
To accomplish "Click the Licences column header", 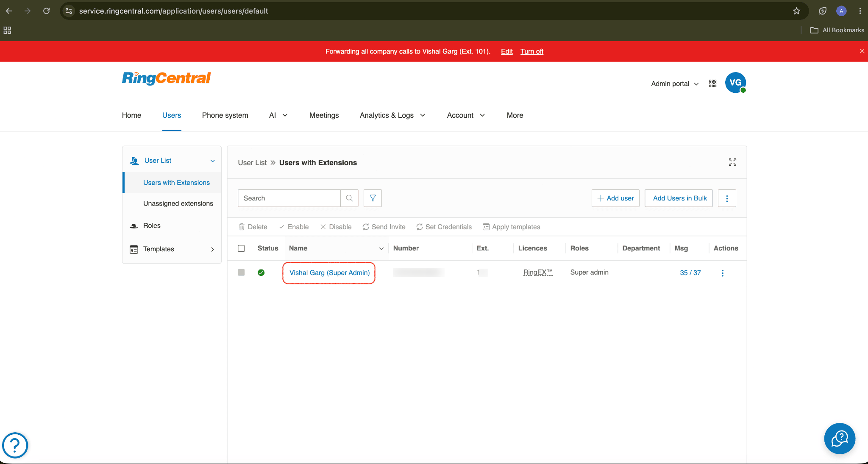I will pos(532,248).
